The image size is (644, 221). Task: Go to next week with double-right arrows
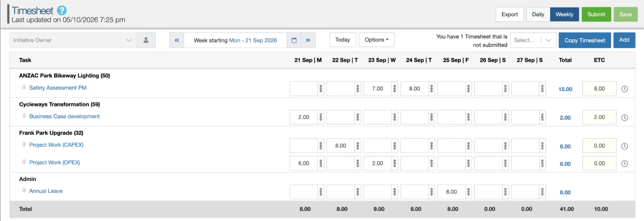point(308,40)
